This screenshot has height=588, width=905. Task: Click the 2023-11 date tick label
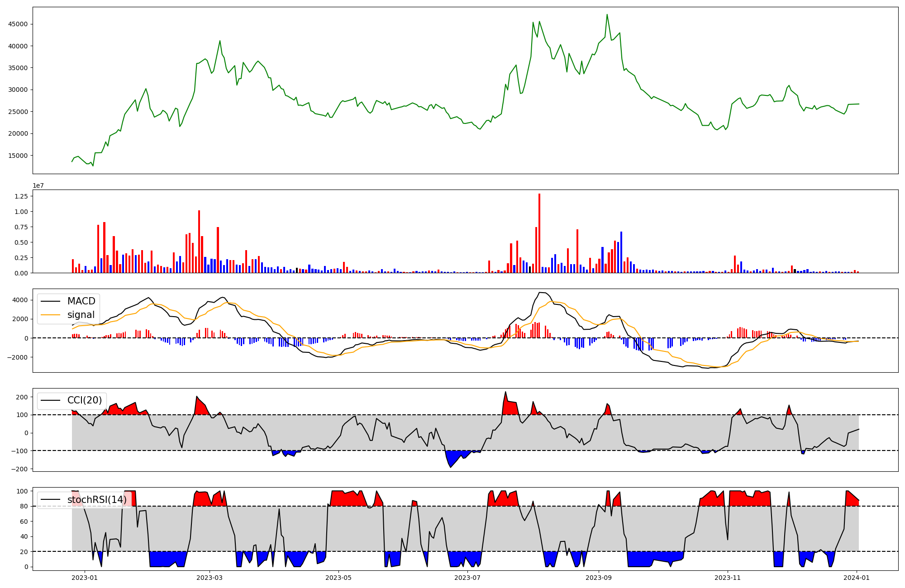(x=728, y=578)
